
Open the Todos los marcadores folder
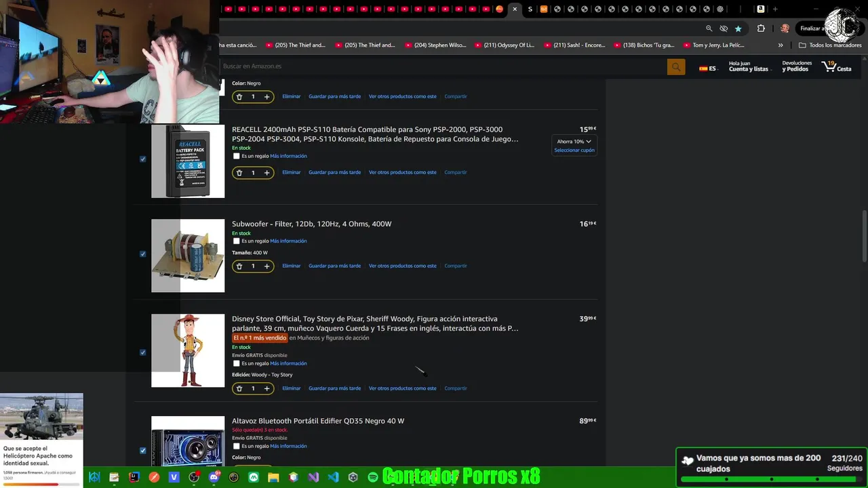tap(830, 45)
